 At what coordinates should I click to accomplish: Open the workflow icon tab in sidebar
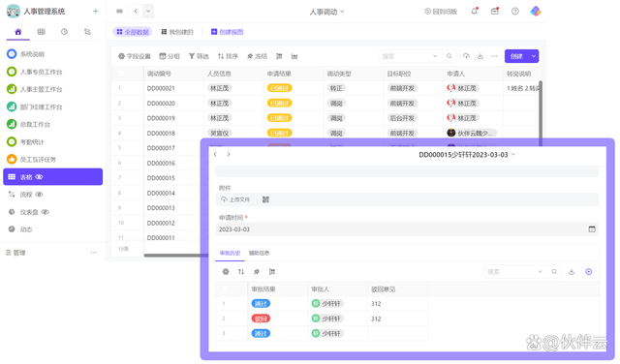(87, 32)
